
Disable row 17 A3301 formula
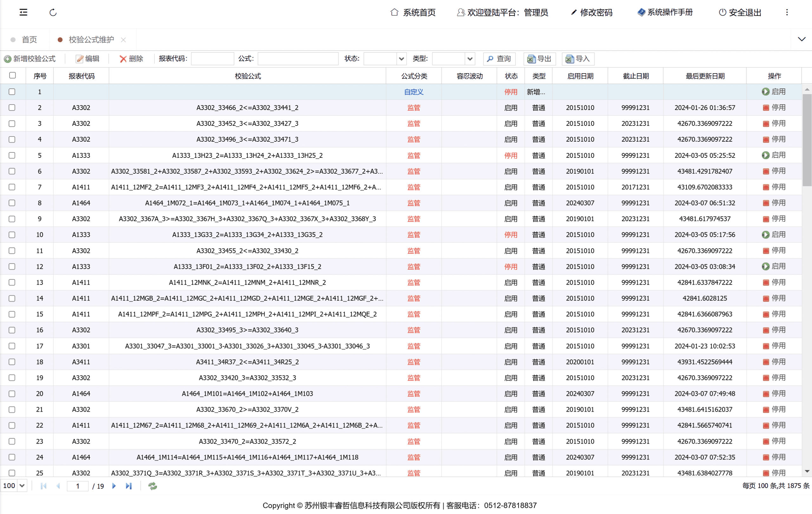coord(774,346)
